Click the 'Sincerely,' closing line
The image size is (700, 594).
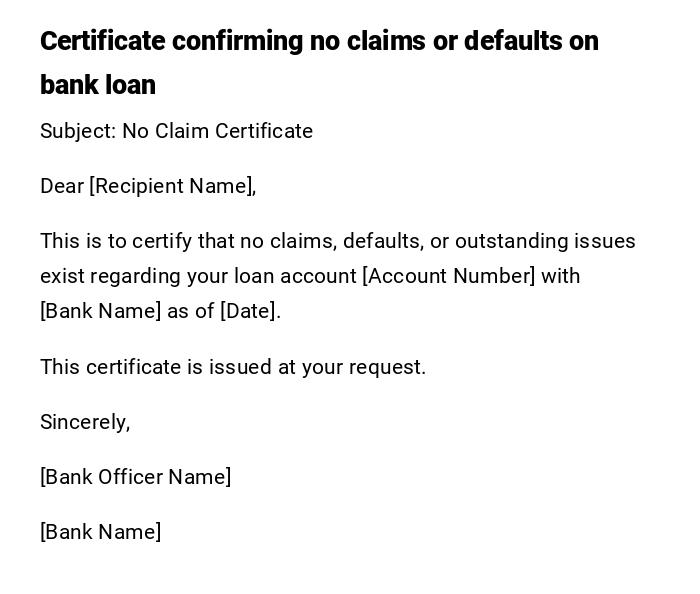(85, 422)
